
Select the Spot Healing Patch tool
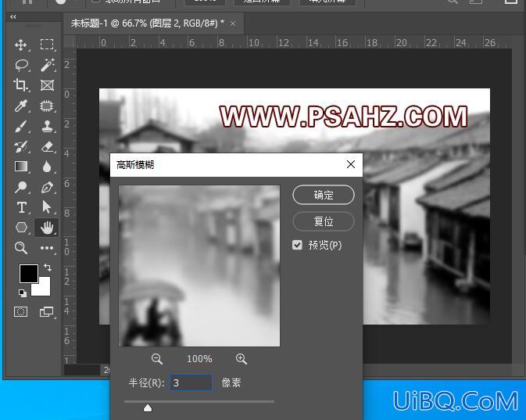pos(47,106)
